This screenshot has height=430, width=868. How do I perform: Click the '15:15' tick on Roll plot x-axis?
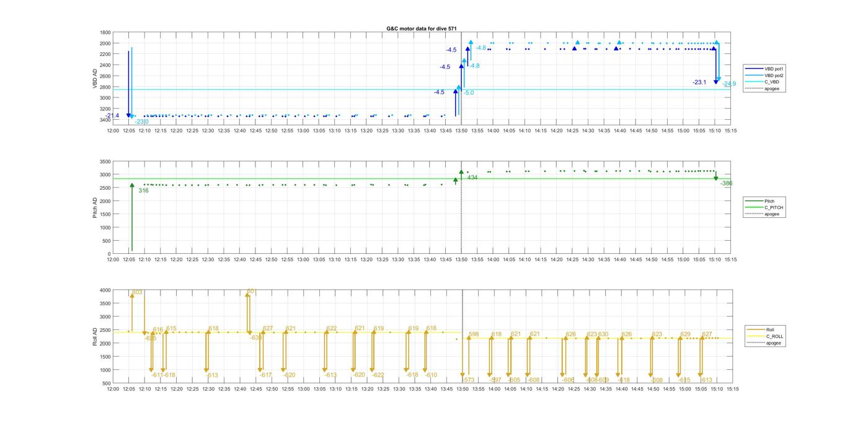tap(732, 389)
